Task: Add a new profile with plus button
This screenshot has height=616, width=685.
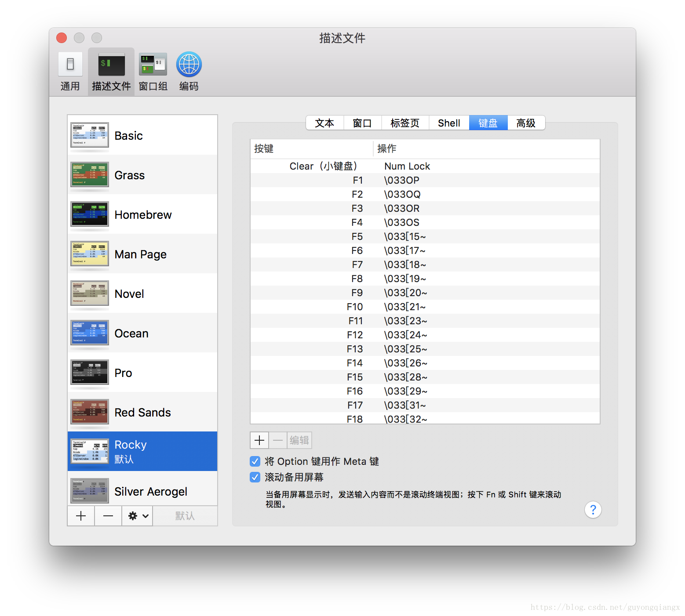Action: click(81, 516)
